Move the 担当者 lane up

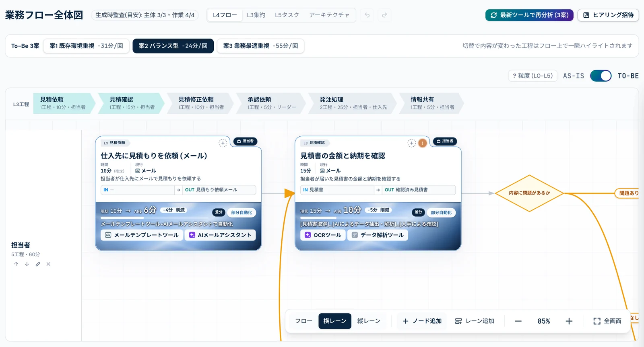[x=16, y=264]
